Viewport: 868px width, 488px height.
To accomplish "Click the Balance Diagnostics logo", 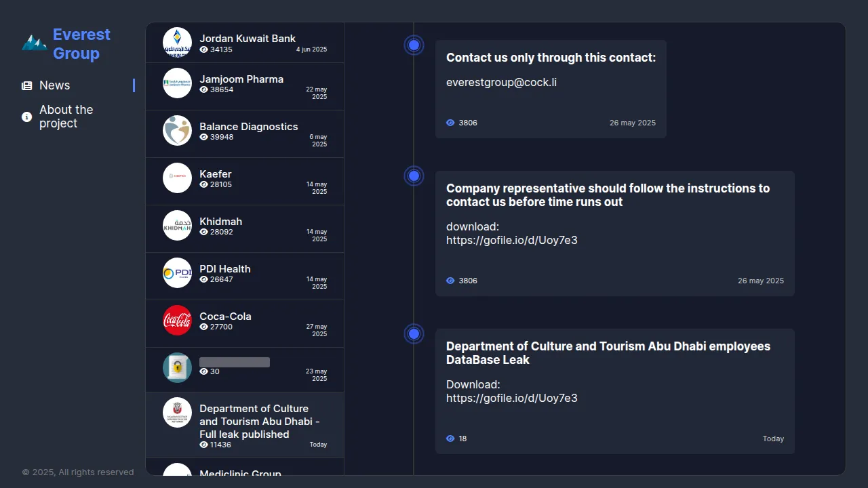I will pyautogui.click(x=178, y=130).
